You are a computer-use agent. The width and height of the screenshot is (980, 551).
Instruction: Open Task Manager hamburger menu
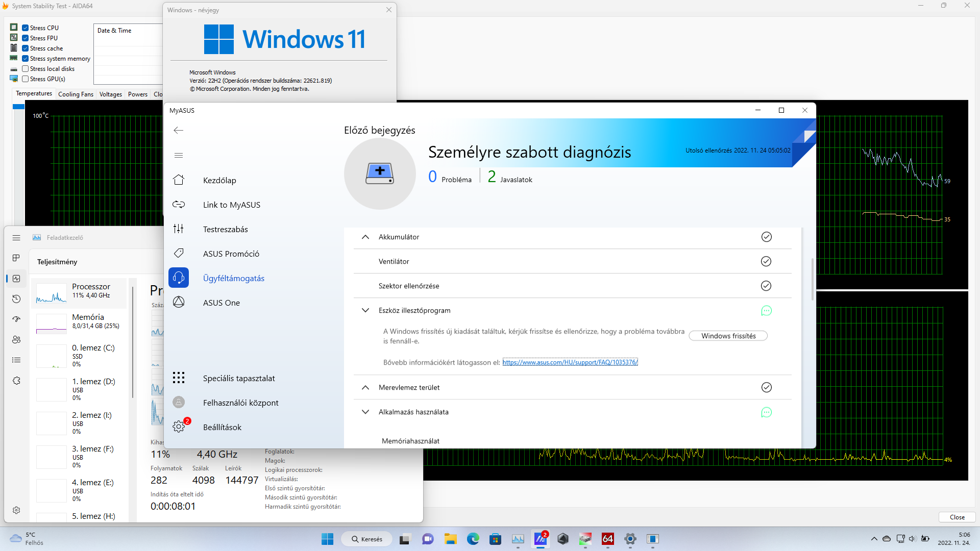[16, 238]
